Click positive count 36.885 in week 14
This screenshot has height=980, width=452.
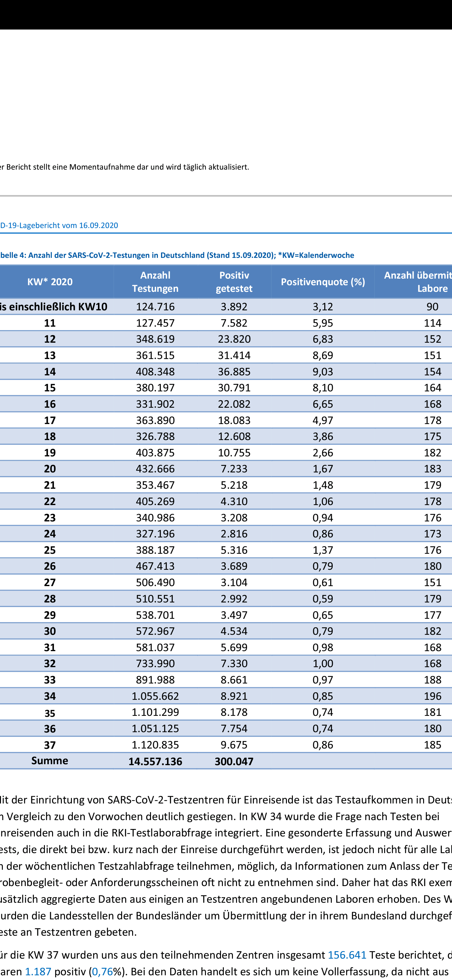(234, 371)
